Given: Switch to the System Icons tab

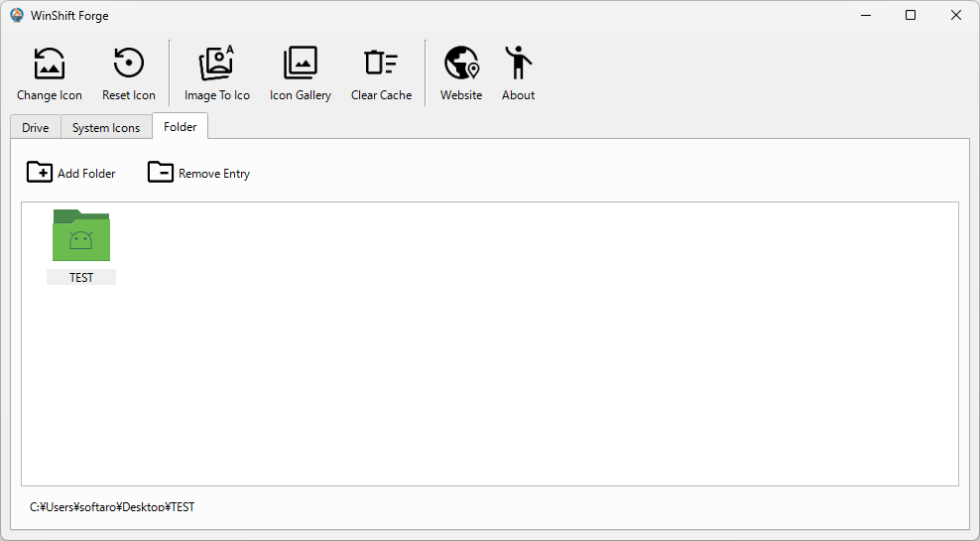Looking at the screenshot, I should point(106,128).
